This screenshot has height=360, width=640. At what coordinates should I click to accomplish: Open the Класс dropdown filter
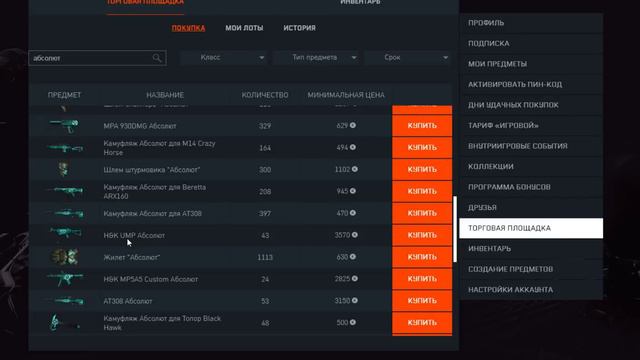(223, 58)
